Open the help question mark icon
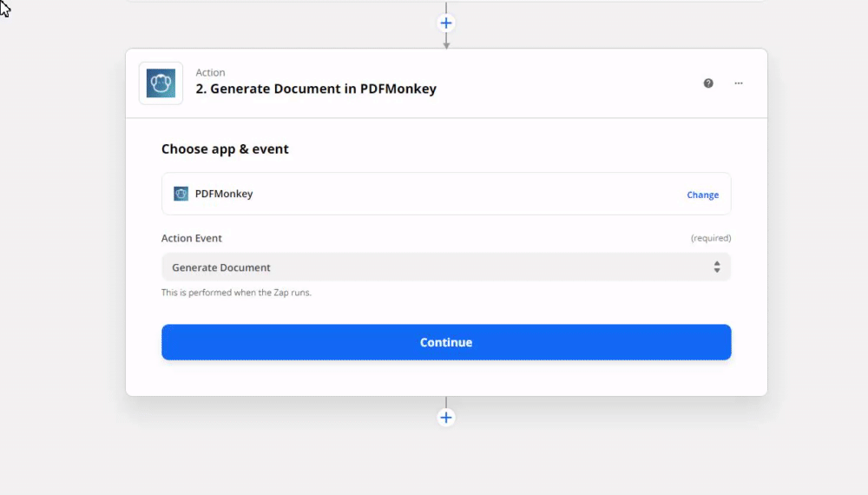 click(708, 83)
